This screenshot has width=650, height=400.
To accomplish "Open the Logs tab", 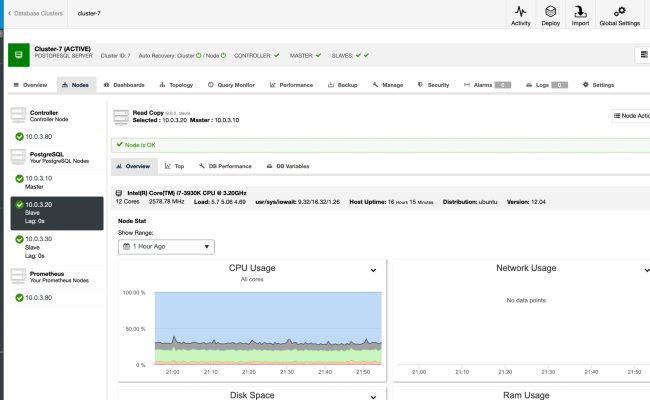I will (x=547, y=85).
